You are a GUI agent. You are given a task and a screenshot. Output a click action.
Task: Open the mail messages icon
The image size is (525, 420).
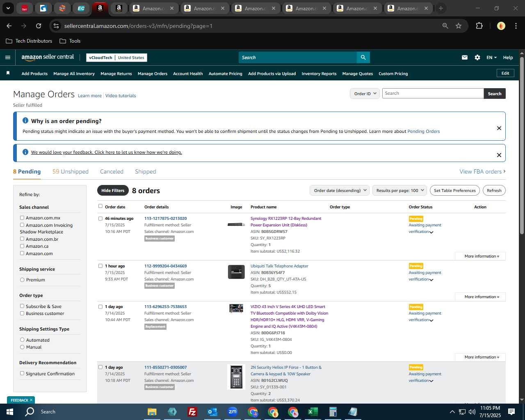[x=464, y=57]
